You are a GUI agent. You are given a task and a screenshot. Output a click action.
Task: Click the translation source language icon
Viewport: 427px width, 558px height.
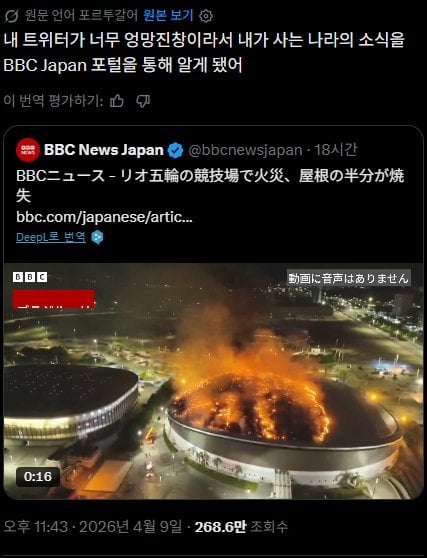[11, 16]
